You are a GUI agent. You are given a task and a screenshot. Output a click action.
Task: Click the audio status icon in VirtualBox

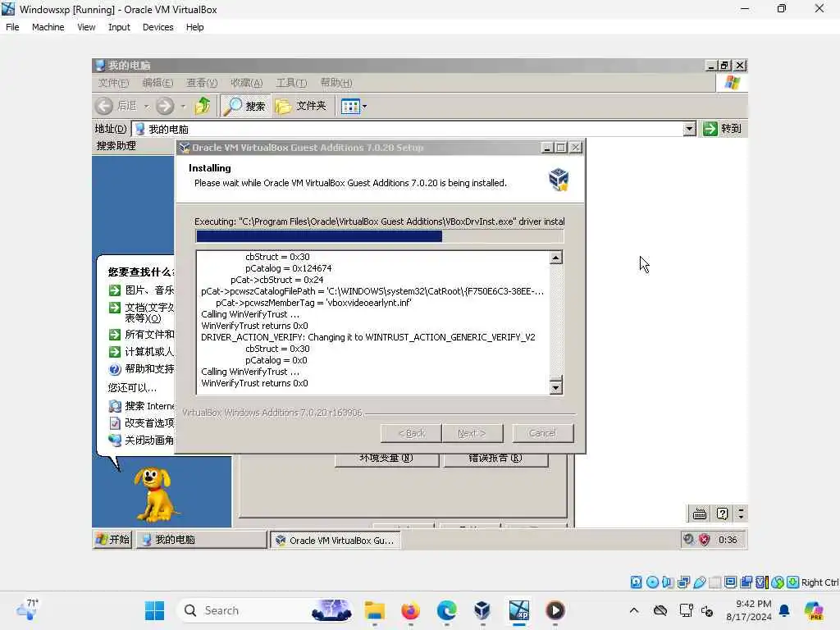tap(668, 582)
